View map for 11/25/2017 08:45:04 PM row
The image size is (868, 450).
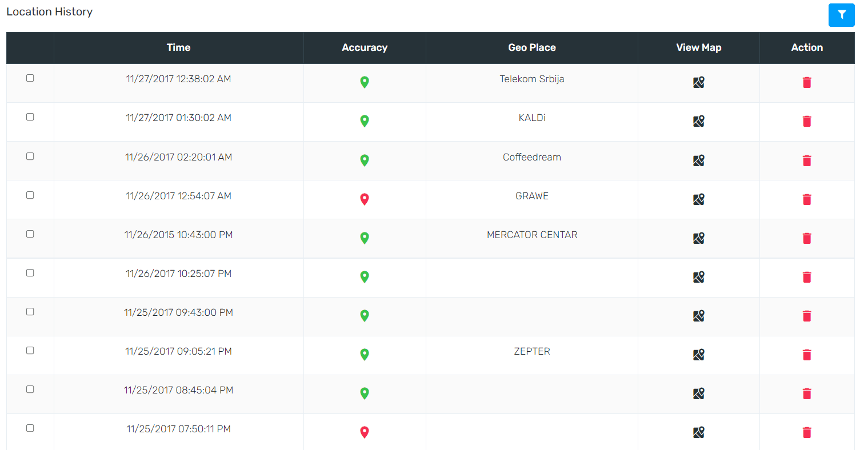(x=699, y=393)
